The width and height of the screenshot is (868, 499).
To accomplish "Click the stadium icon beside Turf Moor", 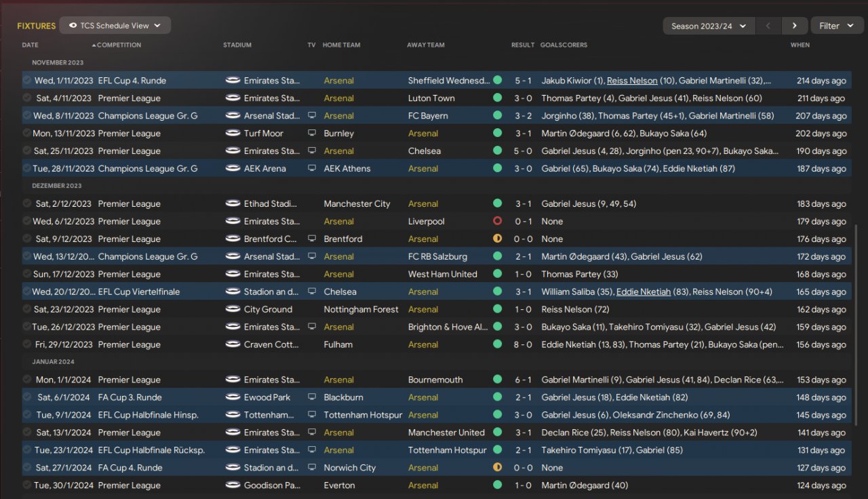I will point(233,134).
